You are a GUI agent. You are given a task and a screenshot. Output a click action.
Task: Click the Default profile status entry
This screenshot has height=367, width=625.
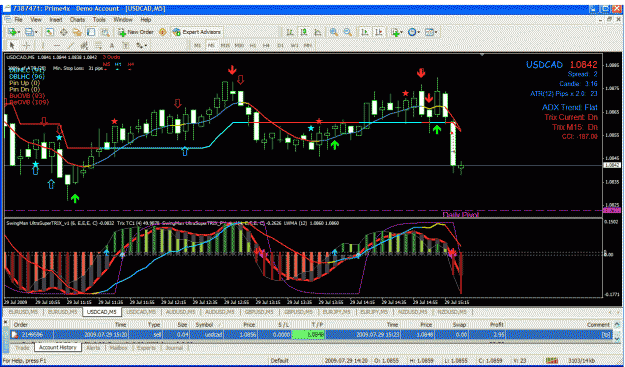(279, 361)
